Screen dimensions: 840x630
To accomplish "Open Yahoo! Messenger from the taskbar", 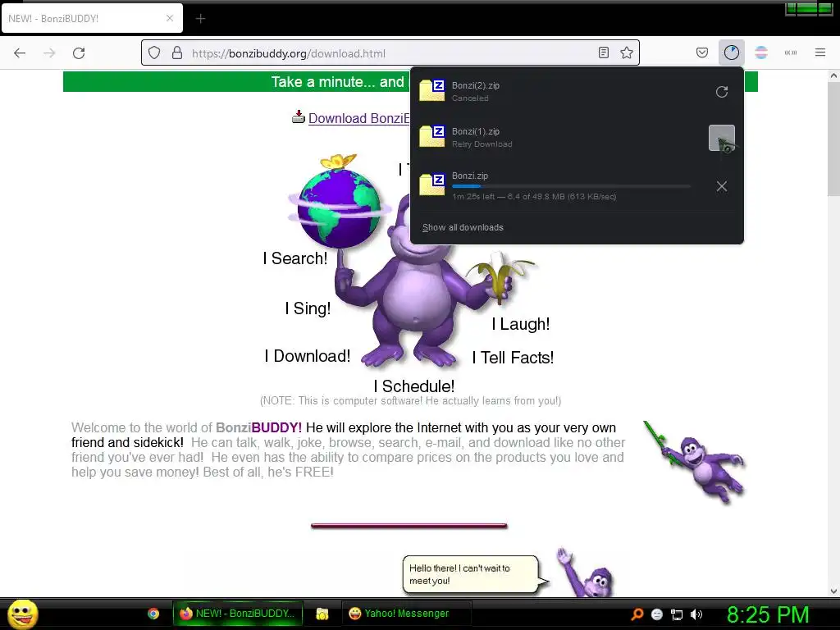I will tap(406, 614).
